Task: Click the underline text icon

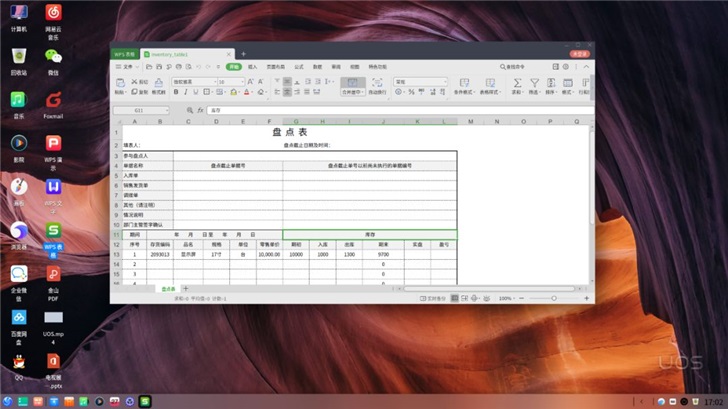Action: [x=197, y=91]
